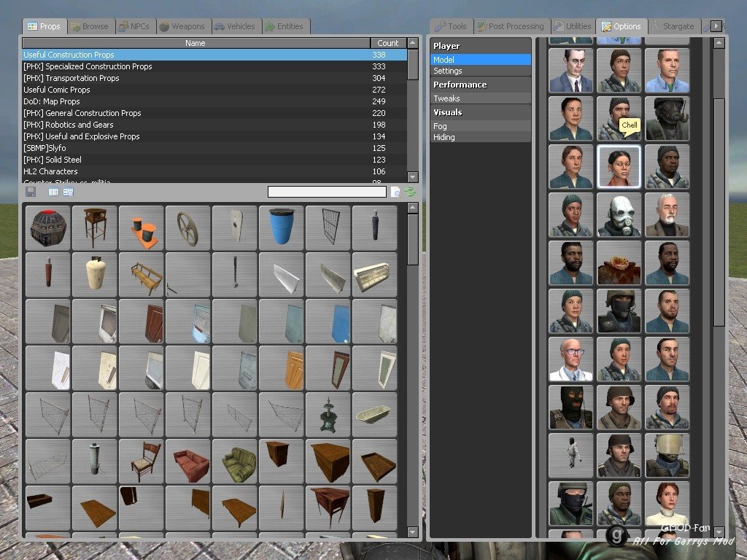Spawn the cream propane tank prop
The width and height of the screenshot is (747, 560).
[x=94, y=274]
